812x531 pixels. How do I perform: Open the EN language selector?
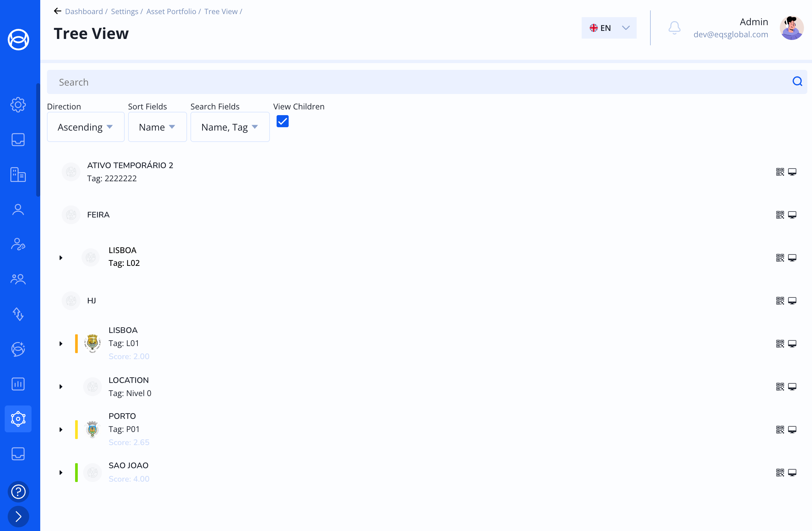click(608, 28)
